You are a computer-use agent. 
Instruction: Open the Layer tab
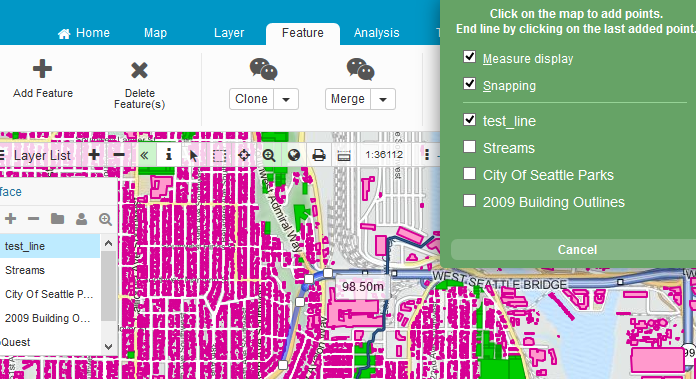pyautogui.click(x=229, y=33)
